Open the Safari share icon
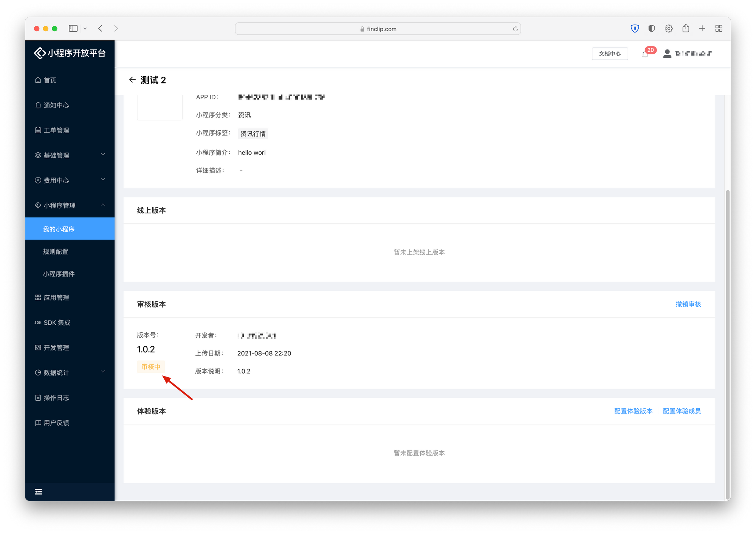 [686, 28]
